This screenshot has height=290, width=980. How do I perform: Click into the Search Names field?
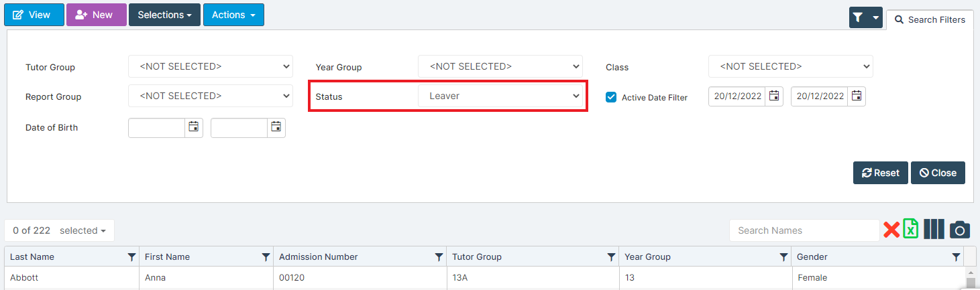[804, 230]
